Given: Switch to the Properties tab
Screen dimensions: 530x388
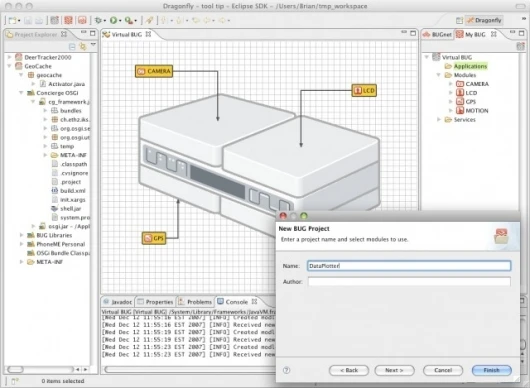Looking at the screenshot, I should [x=155, y=302].
